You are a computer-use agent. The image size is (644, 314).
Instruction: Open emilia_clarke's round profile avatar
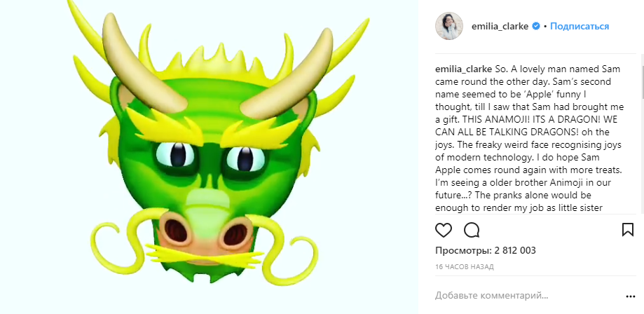pyautogui.click(x=449, y=26)
